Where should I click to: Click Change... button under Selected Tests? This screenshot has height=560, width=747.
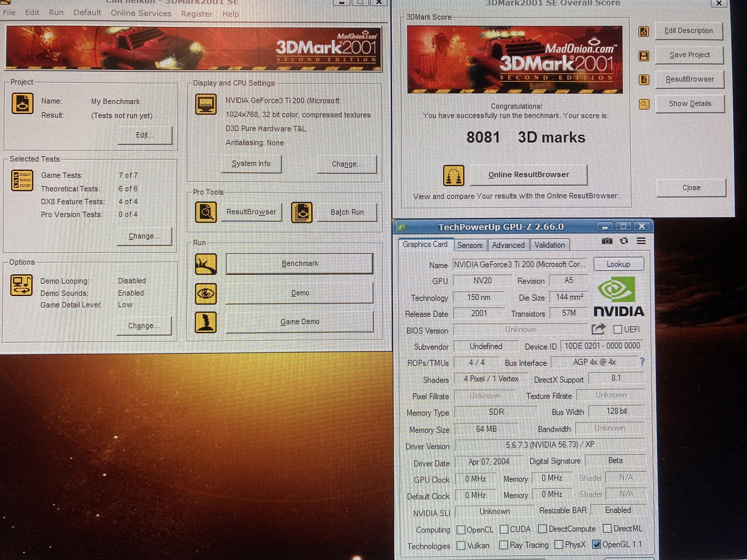tap(144, 236)
